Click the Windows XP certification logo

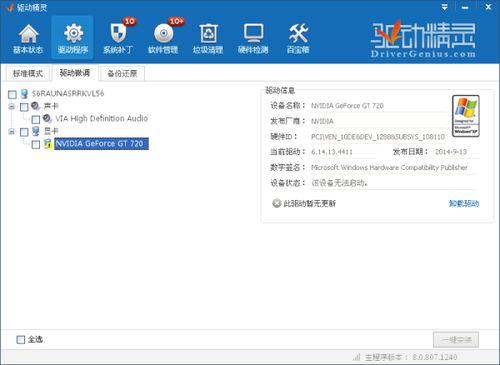pyautogui.click(x=466, y=116)
